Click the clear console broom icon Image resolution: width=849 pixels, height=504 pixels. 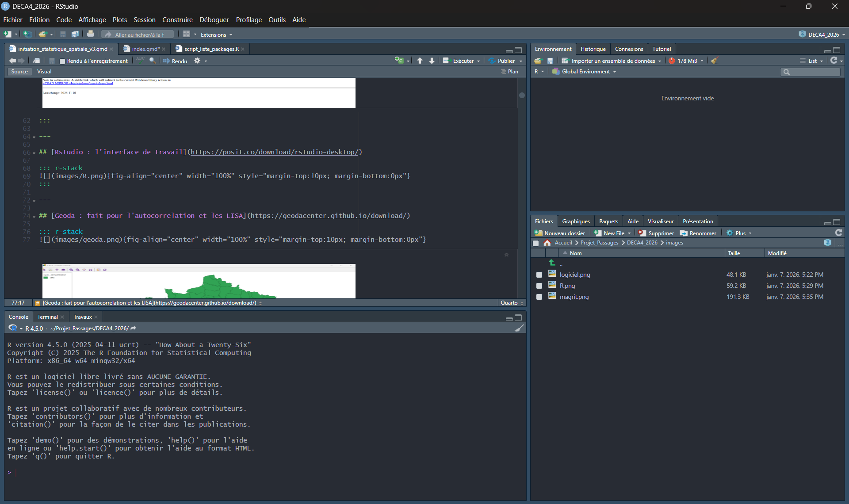click(519, 328)
